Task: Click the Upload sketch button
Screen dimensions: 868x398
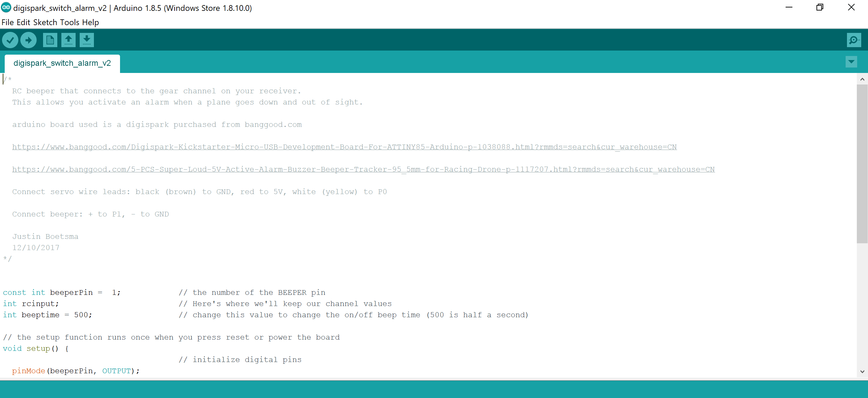Action: click(x=28, y=40)
